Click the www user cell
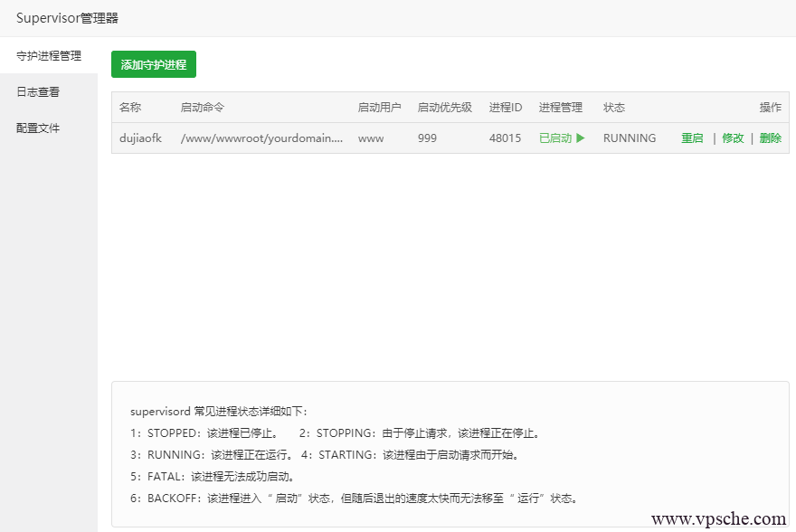This screenshot has height=532, width=796. coord(371,138)
